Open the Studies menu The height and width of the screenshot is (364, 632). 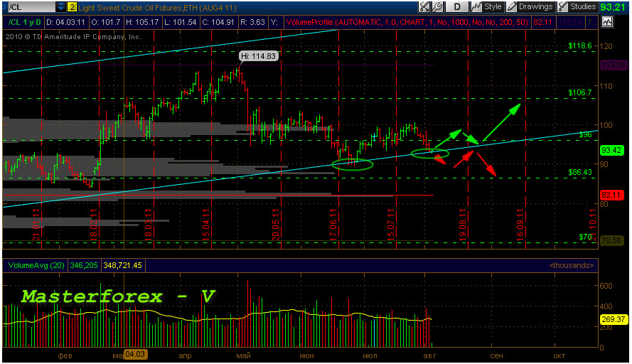(x=577, y=7)
